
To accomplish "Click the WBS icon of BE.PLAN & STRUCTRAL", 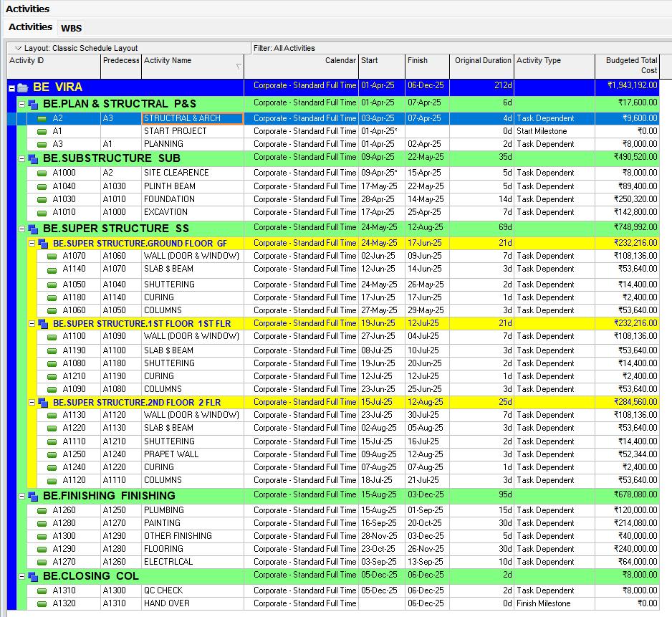I will (x=33, y=104).
